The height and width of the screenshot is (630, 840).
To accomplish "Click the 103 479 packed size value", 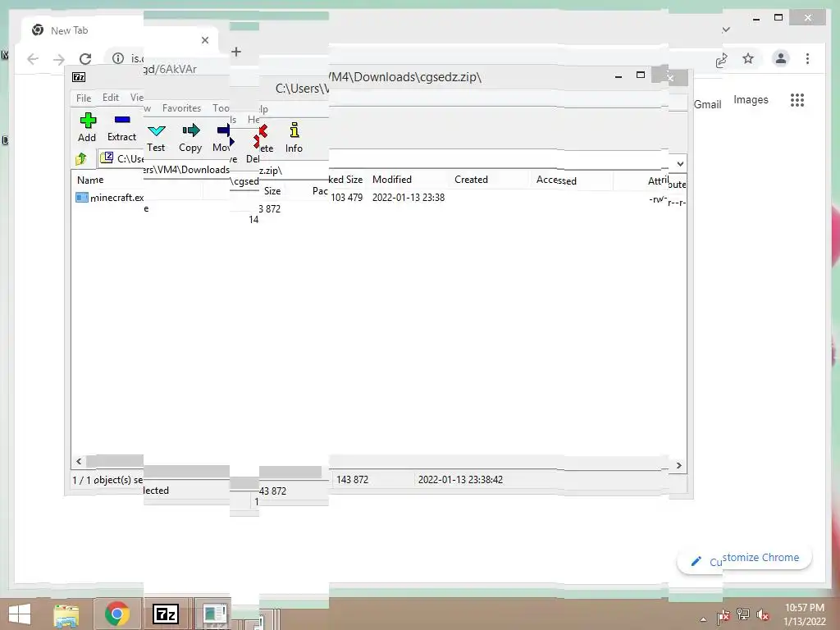I will click(x=347, y=197).
